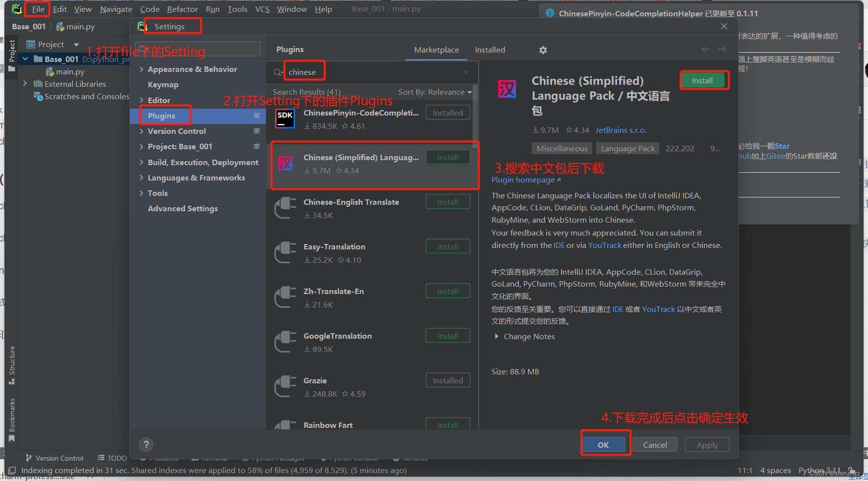Viewport: 868px width, 481px height.
Task: Click the plugin search magnifier icon
Action: (278, 72)
